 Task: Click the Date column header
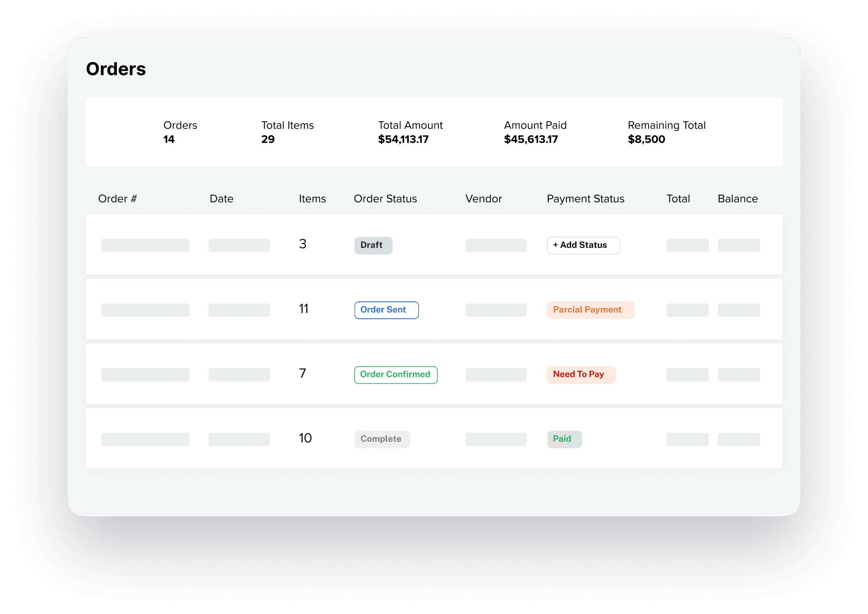[221, 199]
